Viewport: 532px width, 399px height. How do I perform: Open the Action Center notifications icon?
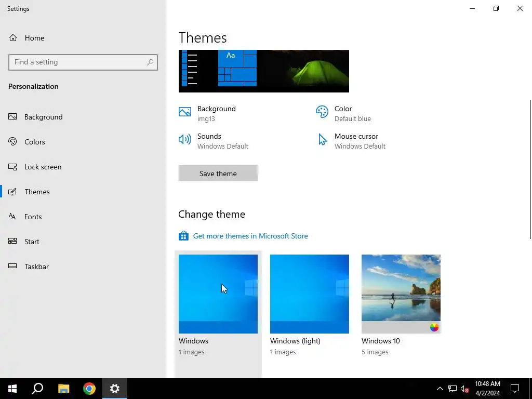coord(515,389)
